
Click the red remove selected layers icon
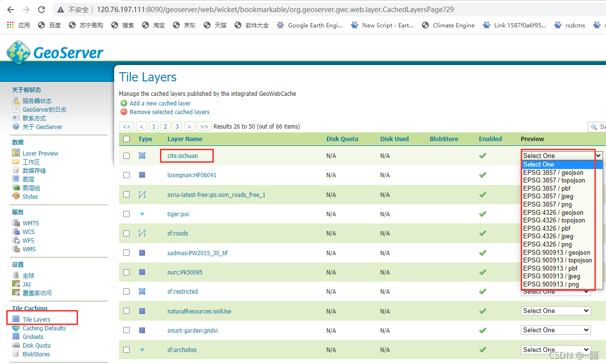[x=125, y=112]
